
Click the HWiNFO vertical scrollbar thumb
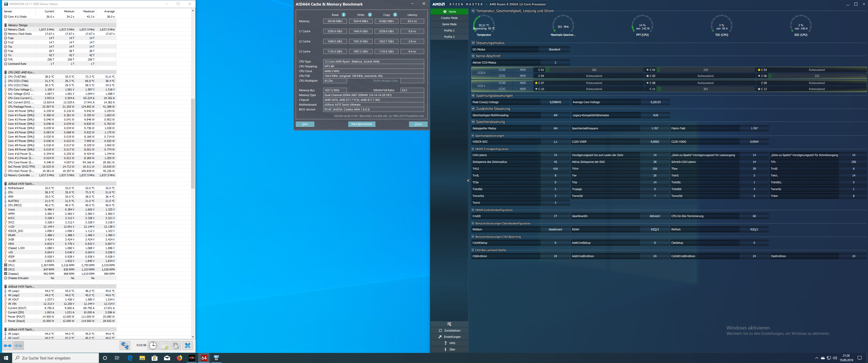(x=193, y=143)
